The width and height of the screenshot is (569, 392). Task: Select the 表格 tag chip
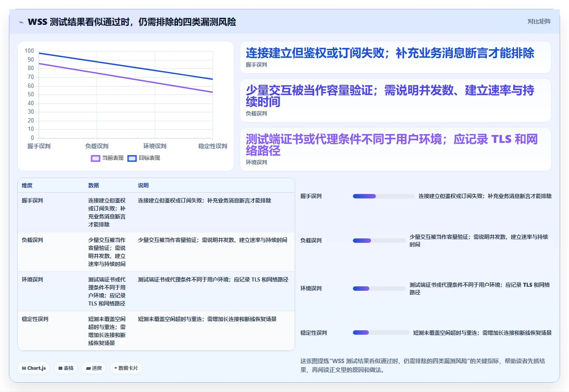66,368
